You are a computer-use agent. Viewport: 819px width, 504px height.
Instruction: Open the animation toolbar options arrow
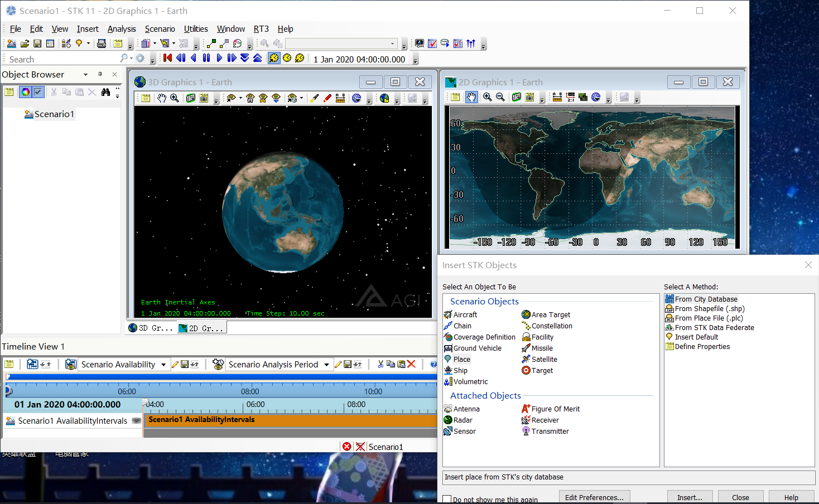click(x=415, y=60)
